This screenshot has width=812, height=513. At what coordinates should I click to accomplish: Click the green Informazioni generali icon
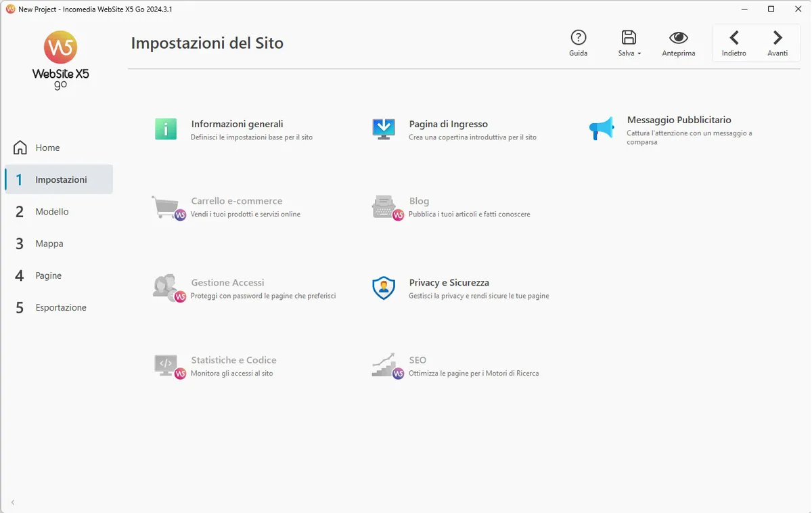pos(166,129)
